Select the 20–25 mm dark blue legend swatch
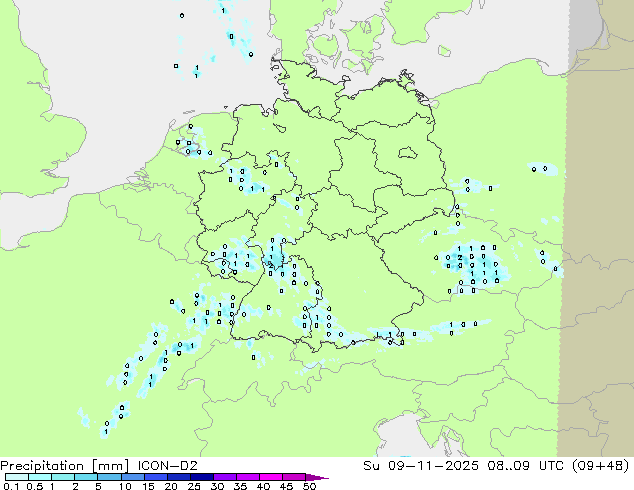The image size is (634, 490). [x=179, y=477]
